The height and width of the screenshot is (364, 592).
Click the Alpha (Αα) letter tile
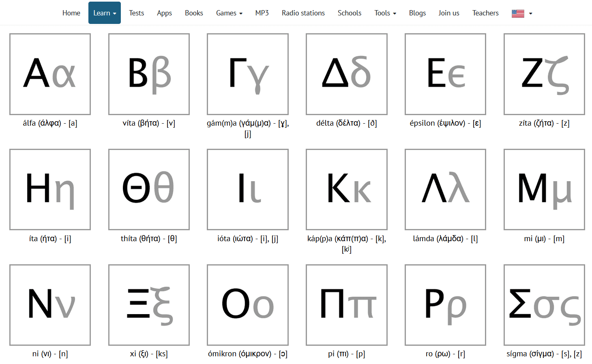coord(50,74)
